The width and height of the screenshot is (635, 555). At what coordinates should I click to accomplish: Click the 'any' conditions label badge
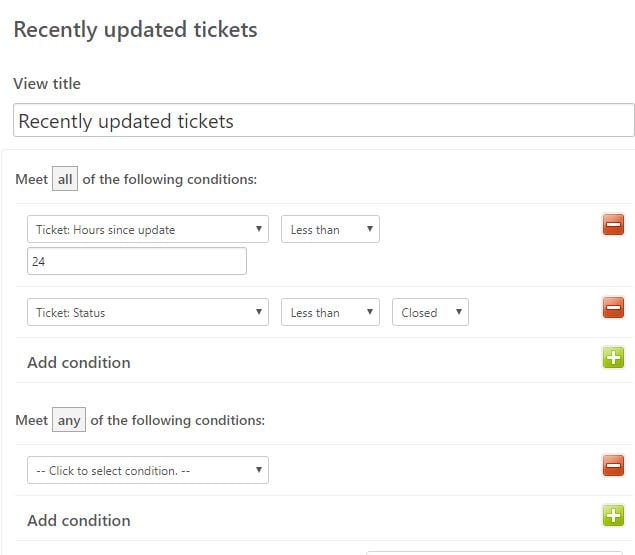69,420
